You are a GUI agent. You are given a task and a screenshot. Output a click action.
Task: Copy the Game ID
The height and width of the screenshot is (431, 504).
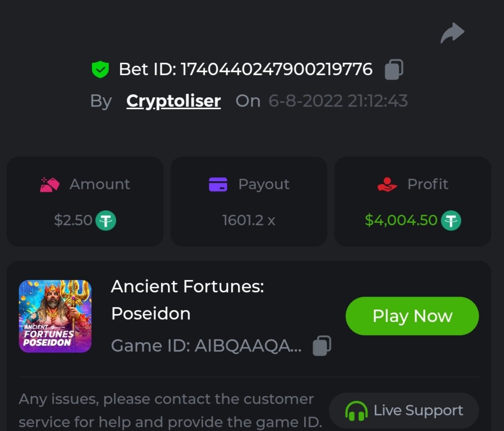pos(322,346)
